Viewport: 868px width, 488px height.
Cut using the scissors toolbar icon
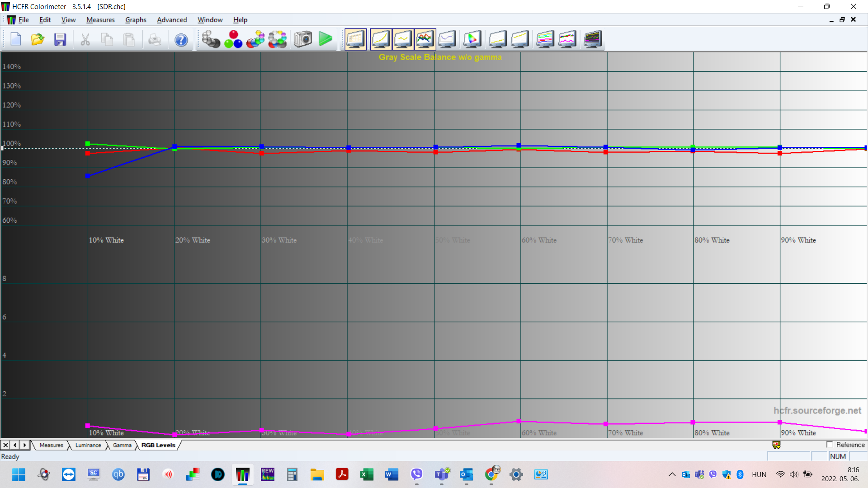coord(85,39)
